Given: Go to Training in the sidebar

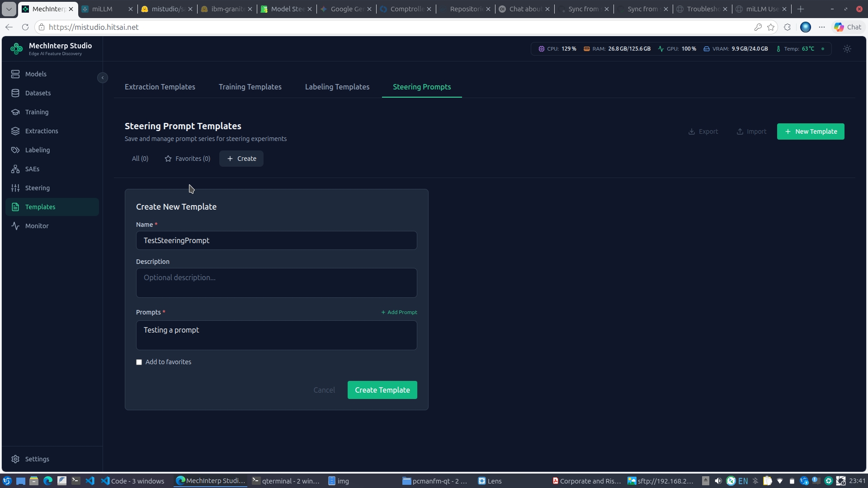Looking at the screenshot, I should pos(52,112).
